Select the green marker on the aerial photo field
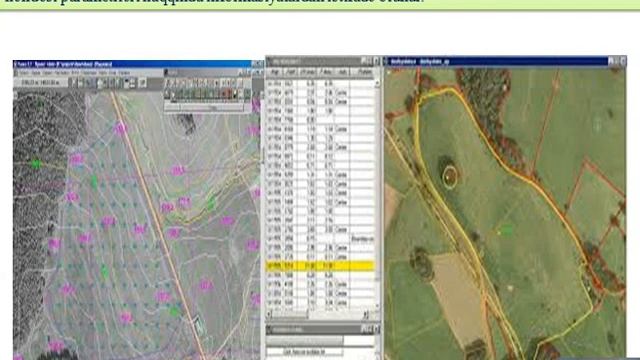Image resolution: width=640 pixels, height=360 pixels. click(506, 231)
